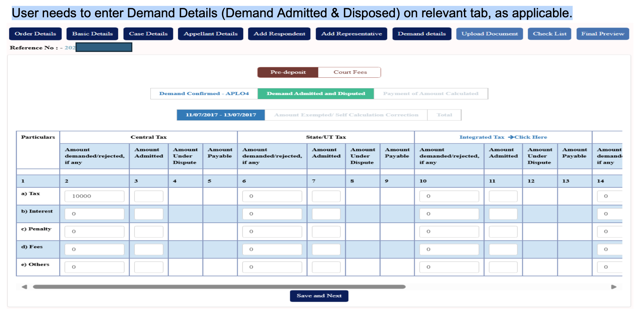Click Integrated Tax demanded field for Fees row

point(449,249)
